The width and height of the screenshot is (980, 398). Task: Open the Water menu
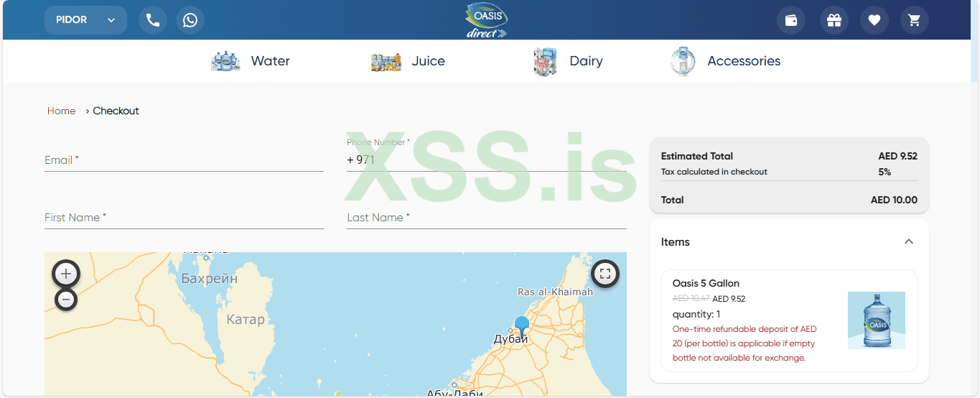point(271,61)
